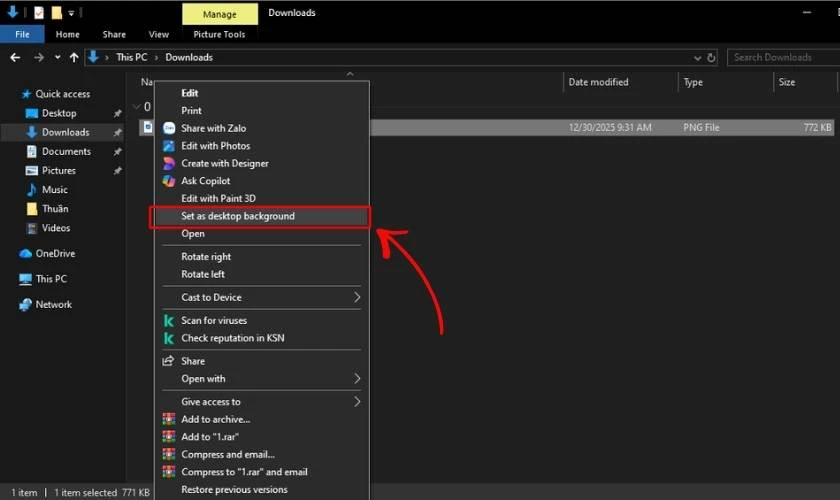Click the OneDrive cloud icon
The width and height of the screenshot is (840, 500).
coord(26,253)
